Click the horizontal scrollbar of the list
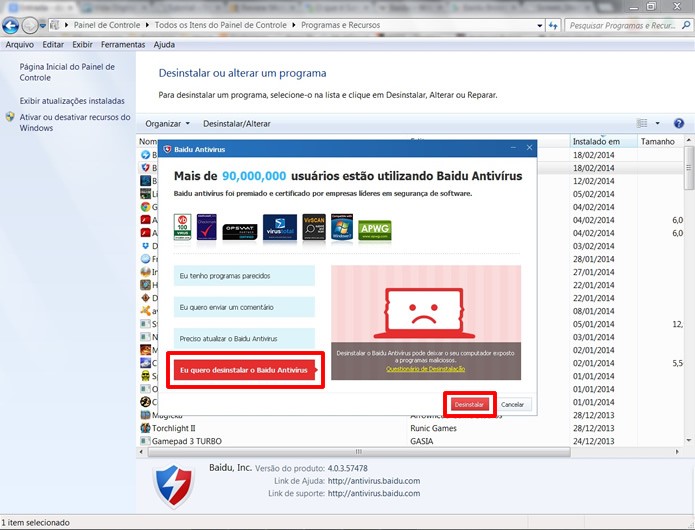The image size is (695, 530). [x=359, y=452]
